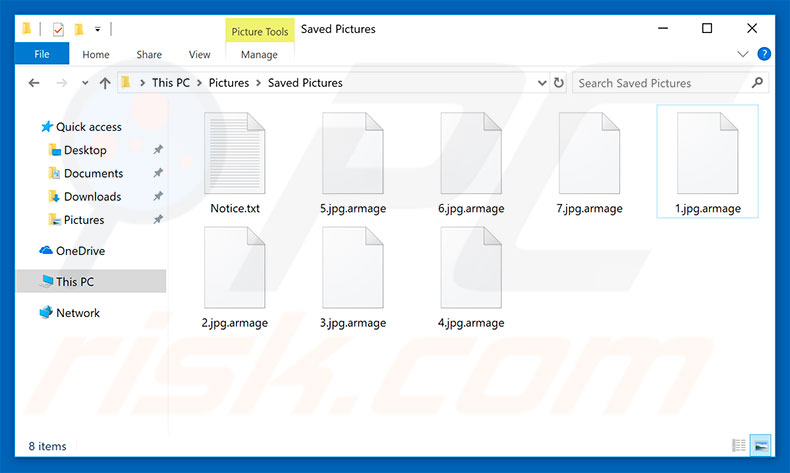Select the 2.jpg.armage file icon

point(235,267)
